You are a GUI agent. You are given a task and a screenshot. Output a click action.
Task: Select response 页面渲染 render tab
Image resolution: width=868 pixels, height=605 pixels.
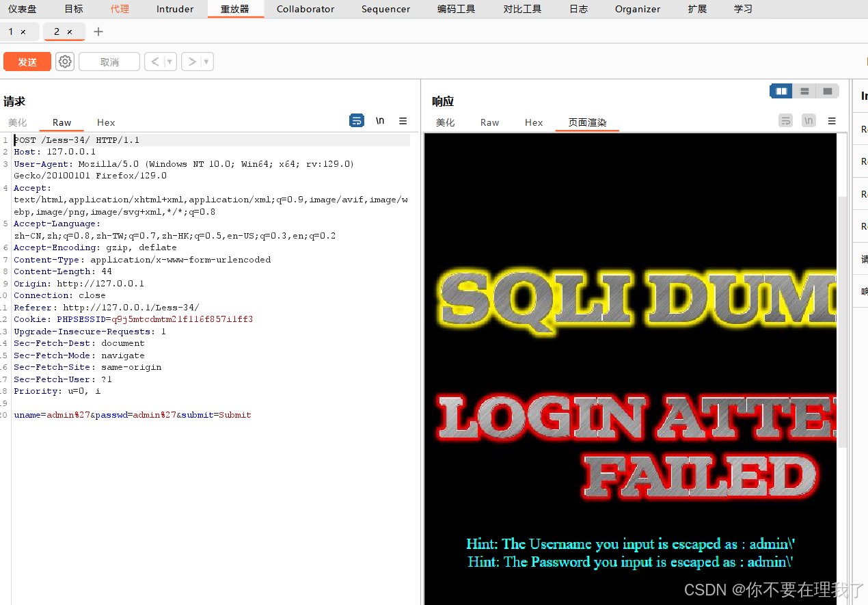587,122
